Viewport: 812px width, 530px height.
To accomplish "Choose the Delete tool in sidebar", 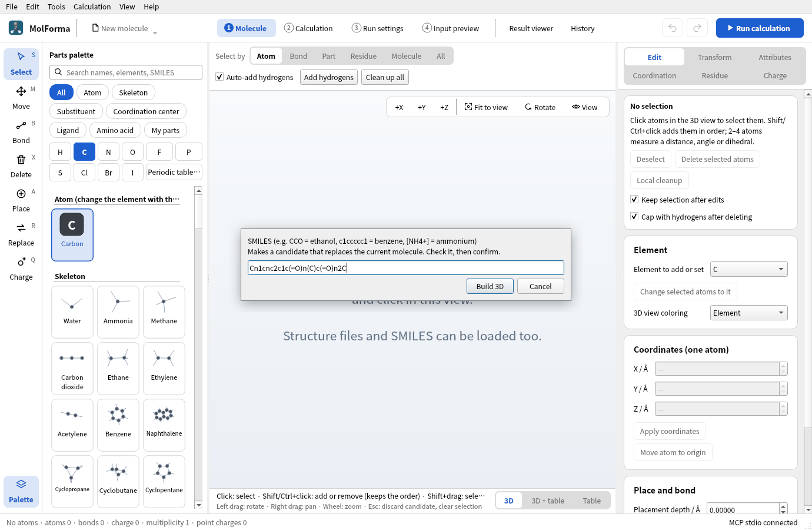I will click(x=21, y=166).
